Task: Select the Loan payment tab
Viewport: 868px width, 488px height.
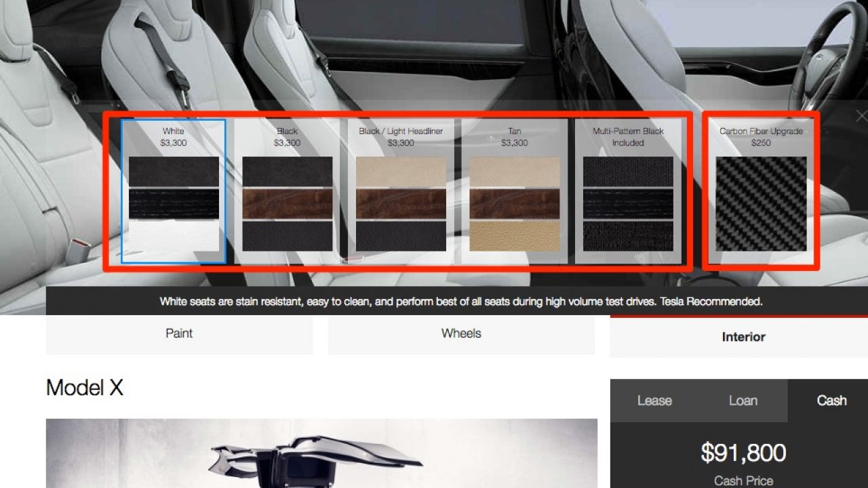Action: [743, 401]
